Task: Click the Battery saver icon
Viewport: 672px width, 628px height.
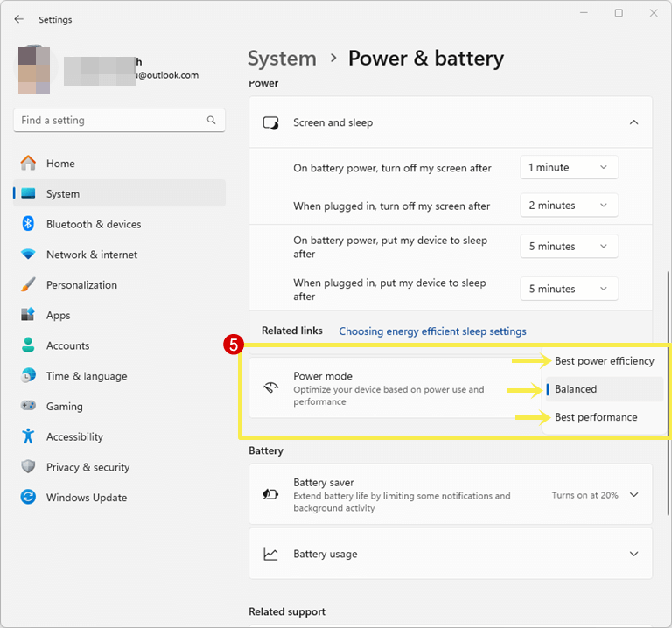Action: 271,494
